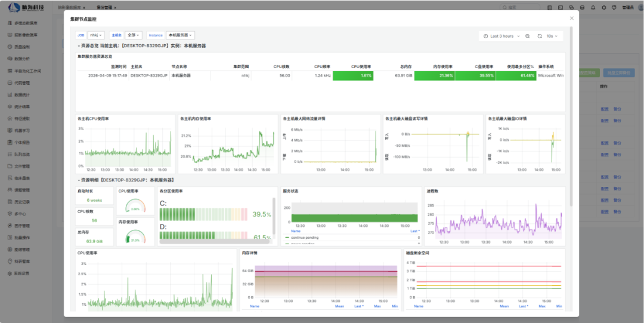Click the dialog's vertical scrollbar
Screen dimensions: 644x323
tap(571, 116)
